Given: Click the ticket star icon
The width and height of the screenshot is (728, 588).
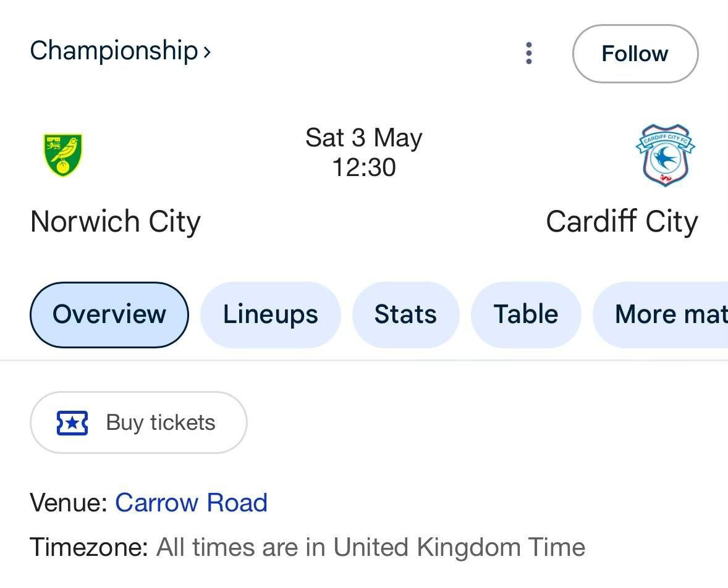Looking at the screenshot, I should (72, 423).
